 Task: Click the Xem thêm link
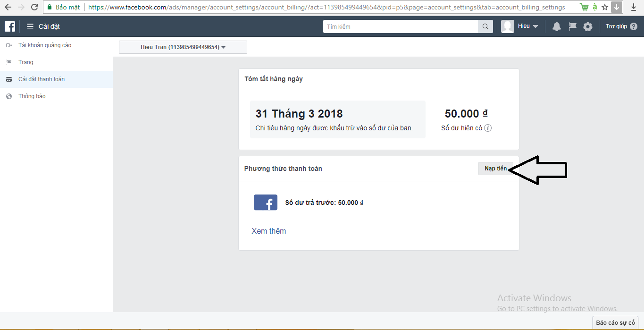(269, 231)
